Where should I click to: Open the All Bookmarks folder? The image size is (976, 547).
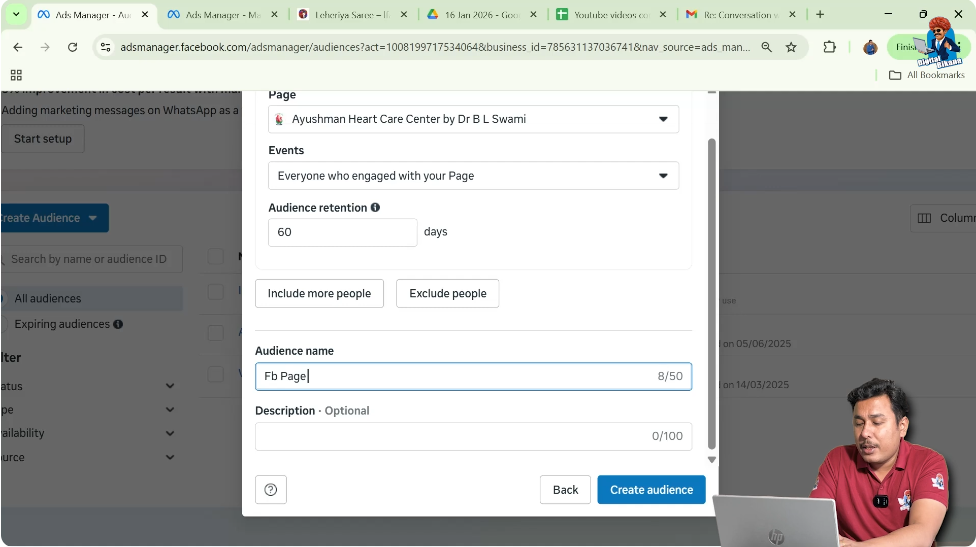coord(926,75)
